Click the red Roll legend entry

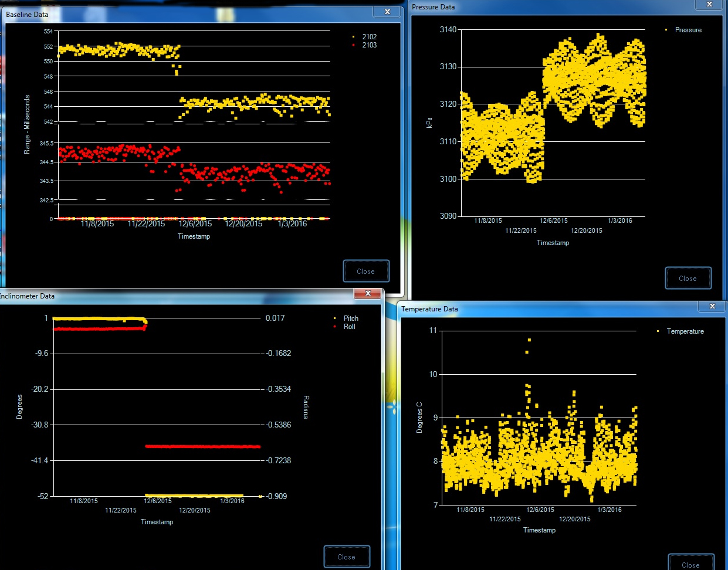(x=349, y=327)
